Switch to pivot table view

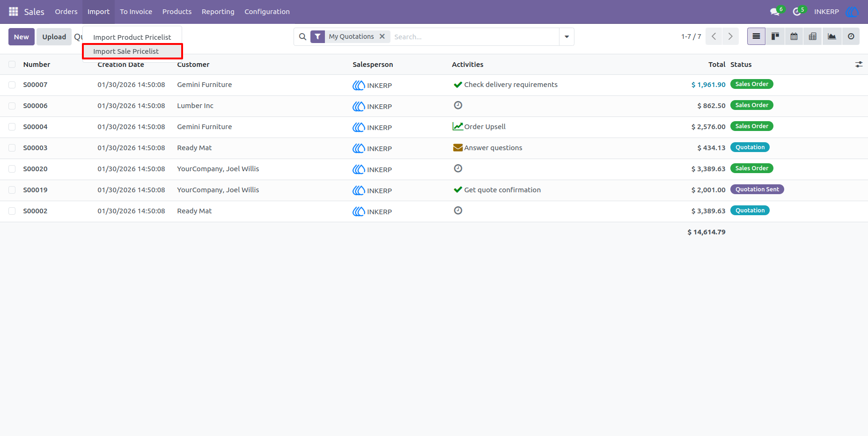pyautogui.click(x=813, y=36)
